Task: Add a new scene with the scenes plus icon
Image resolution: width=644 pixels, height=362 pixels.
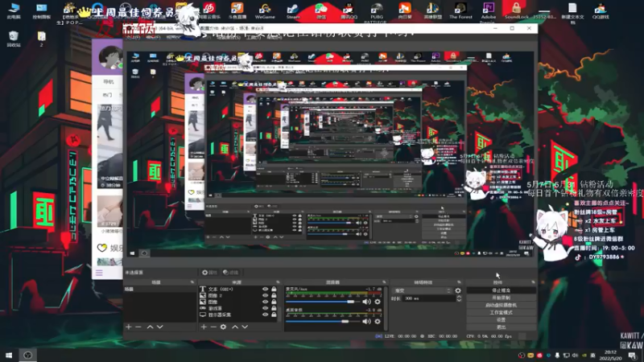Action: point(129,327)
